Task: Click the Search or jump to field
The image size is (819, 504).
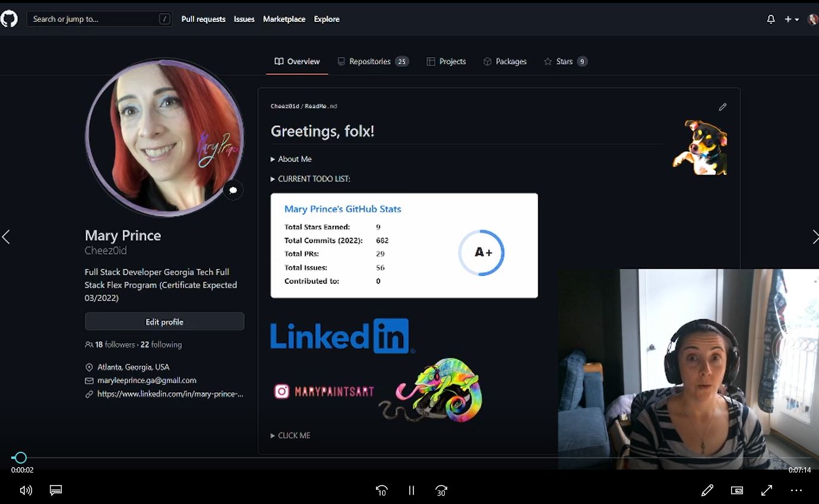Action: pyautogui.click(x=100, y=19)
